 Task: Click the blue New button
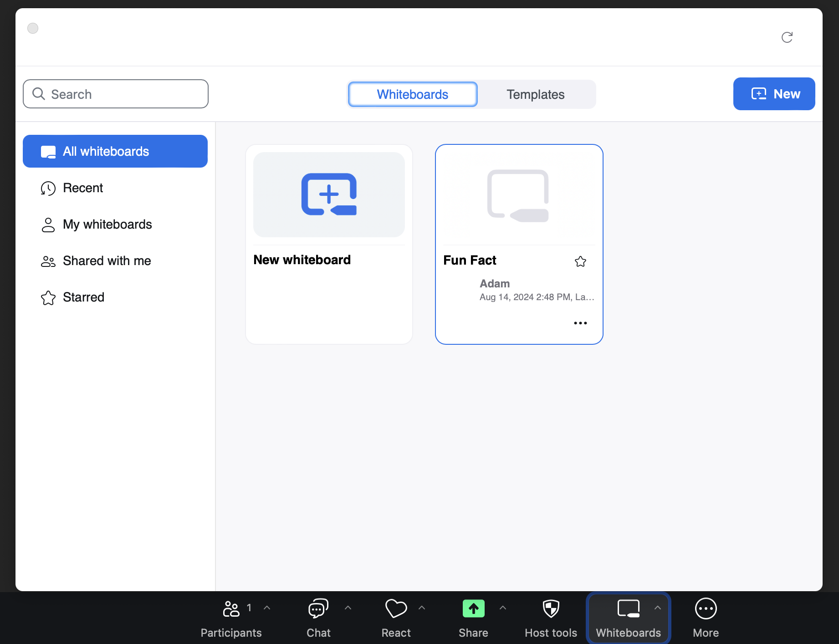point(774,94)
